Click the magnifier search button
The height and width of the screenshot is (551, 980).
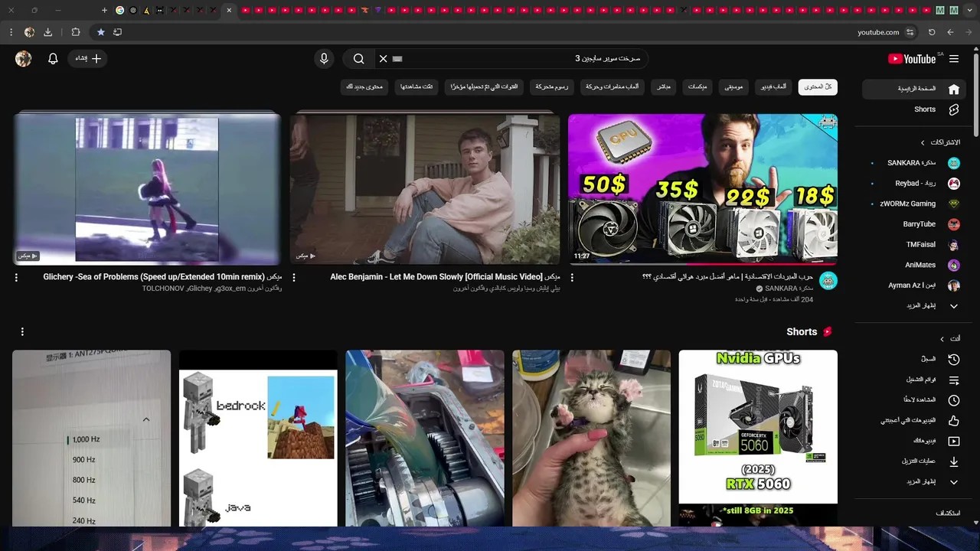358,59
